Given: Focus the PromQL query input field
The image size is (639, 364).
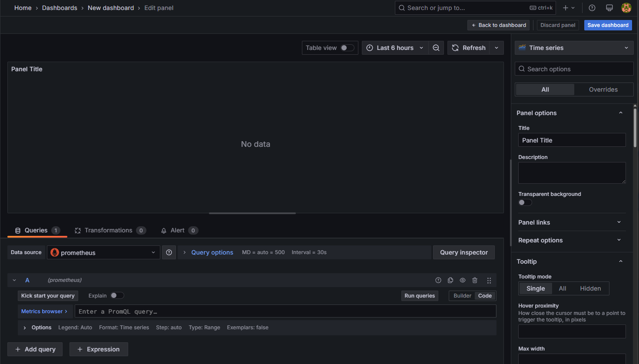Looking at the screenshot, I should coord(285,311).
